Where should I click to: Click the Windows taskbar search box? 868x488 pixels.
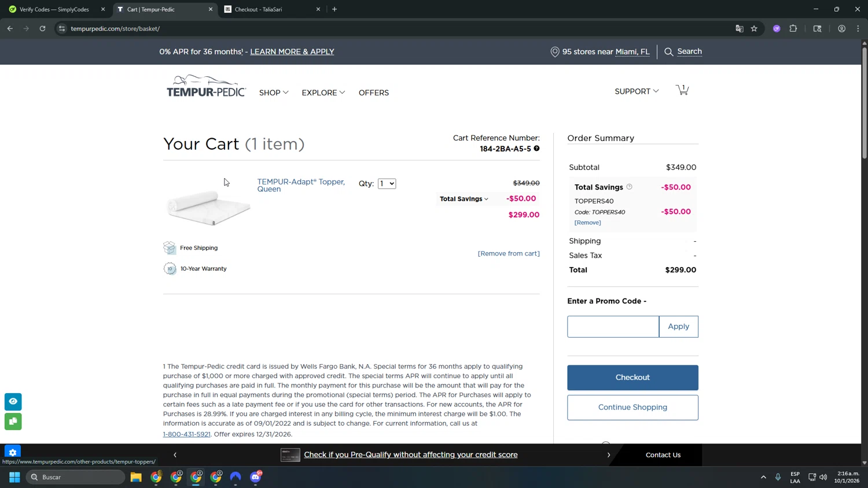click(75, 477)
